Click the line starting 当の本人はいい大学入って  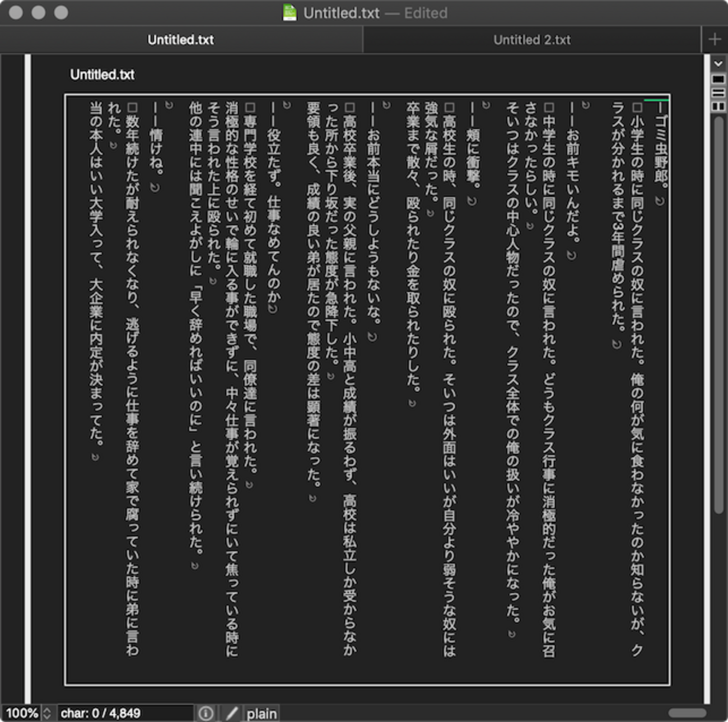pos(96,281)
